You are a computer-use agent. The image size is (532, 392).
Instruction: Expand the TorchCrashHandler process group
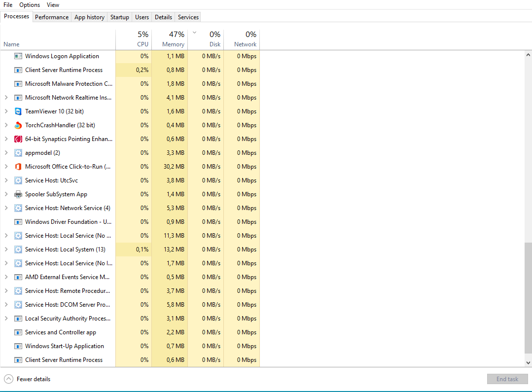click(6, 125)
